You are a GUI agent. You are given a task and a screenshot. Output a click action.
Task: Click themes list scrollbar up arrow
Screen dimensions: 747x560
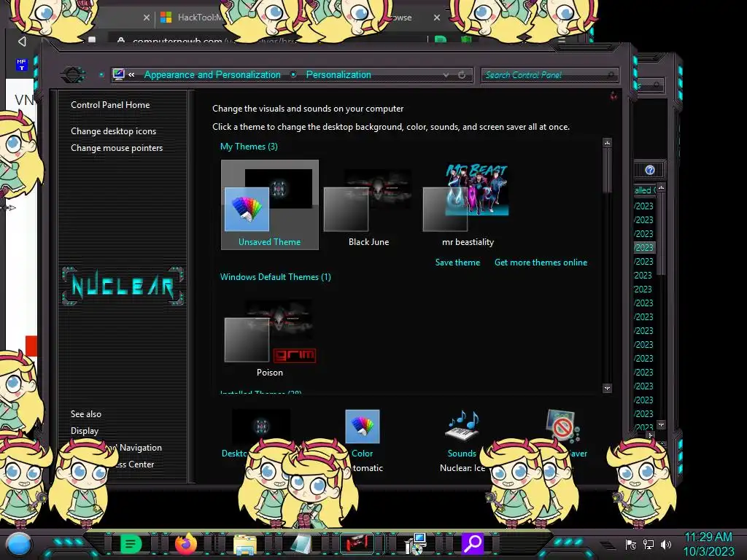click(x=607, y=142)
